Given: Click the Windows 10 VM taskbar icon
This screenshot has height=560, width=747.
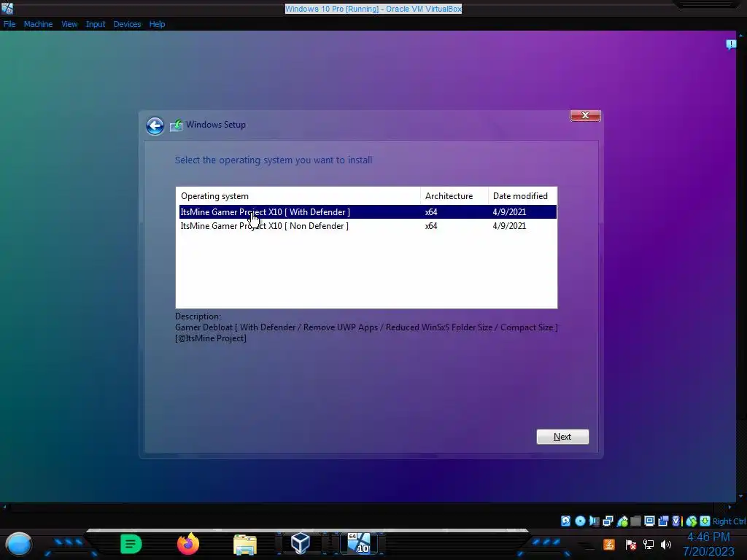Looking at the screenshot, I should (359, 543).
